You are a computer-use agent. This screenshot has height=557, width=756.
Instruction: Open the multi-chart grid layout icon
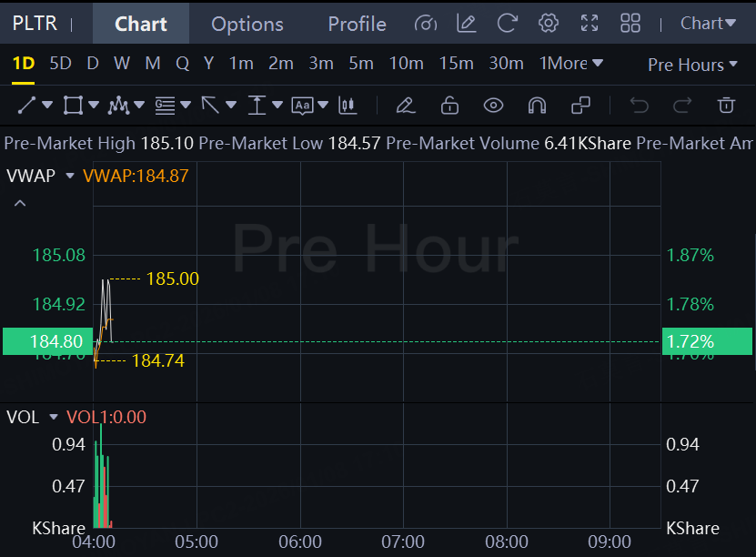[630, 24]
